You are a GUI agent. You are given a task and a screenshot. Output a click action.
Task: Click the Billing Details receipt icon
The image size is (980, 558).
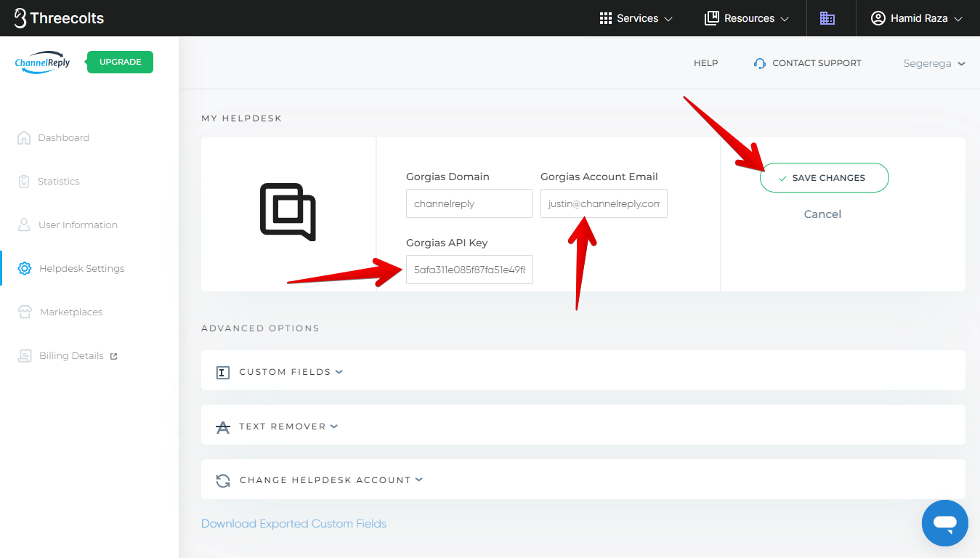[x=25, y=355]
